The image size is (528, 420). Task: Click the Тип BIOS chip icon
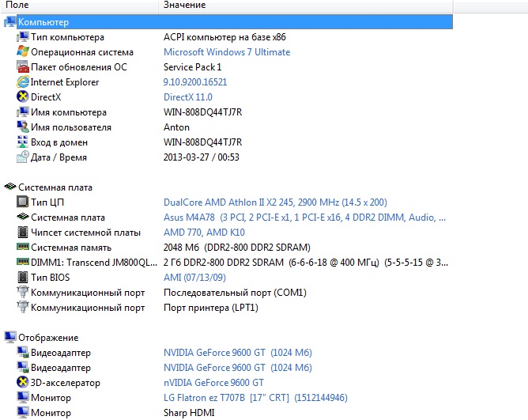[x=23, y=278]
